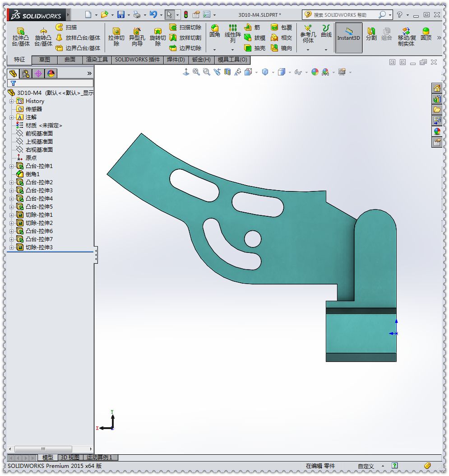Click the SOLIDWORKS help search button
This screenshot has width=449, height=476.
point(381,14)
